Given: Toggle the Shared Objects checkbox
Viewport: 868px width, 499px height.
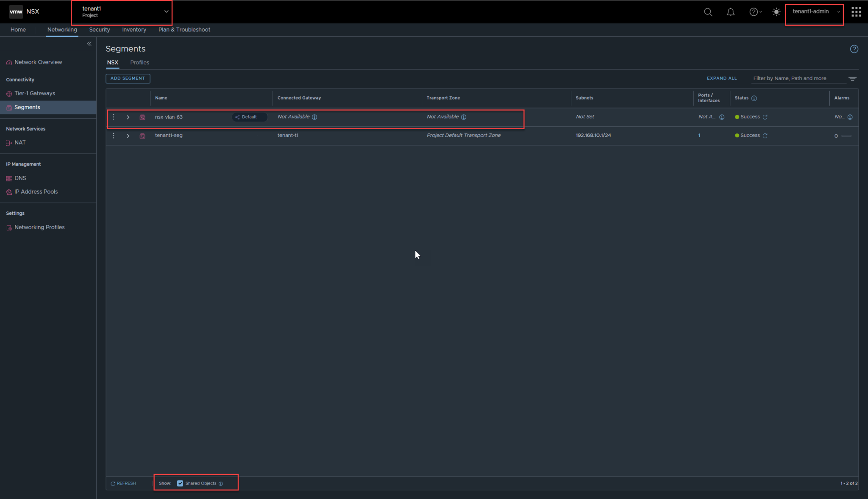Looking at the screenshot, I should coord(180,483).
